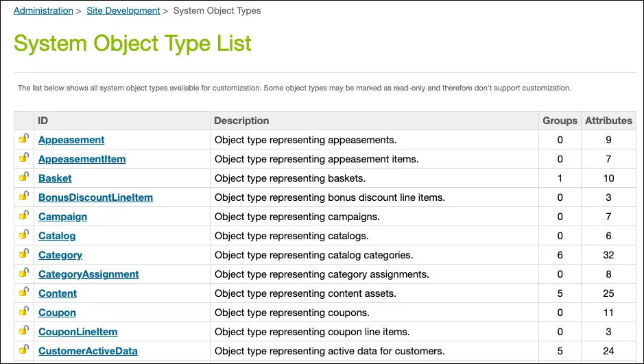This screenshot has height=364, width=644.
Task: Click attributes value 6 in Catalog row
Action: pos(608,236)
